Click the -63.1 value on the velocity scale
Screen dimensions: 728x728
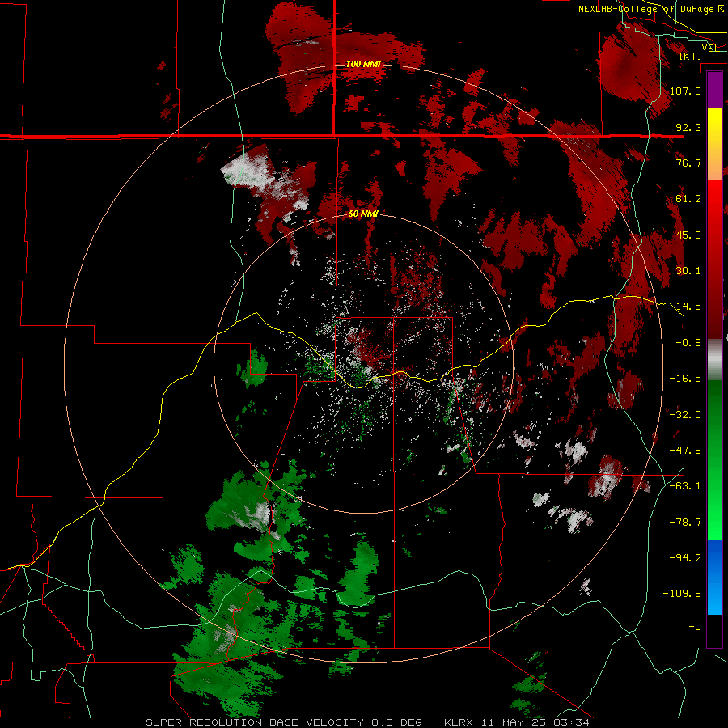tap(685, 486)
